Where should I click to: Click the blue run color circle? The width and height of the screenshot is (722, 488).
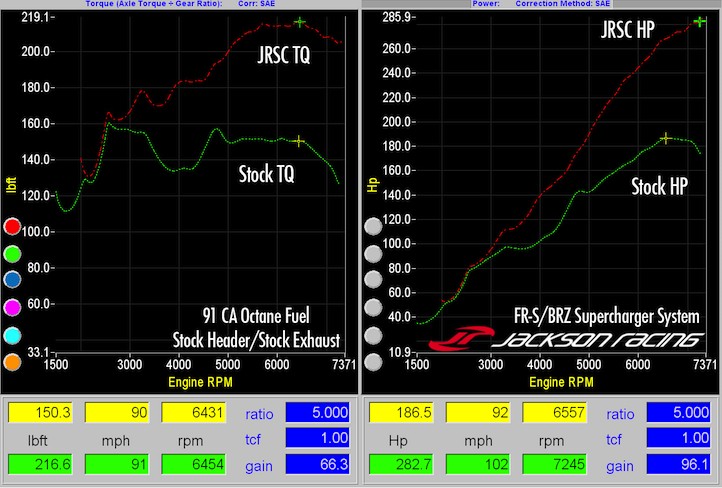(x=12, y=280)
